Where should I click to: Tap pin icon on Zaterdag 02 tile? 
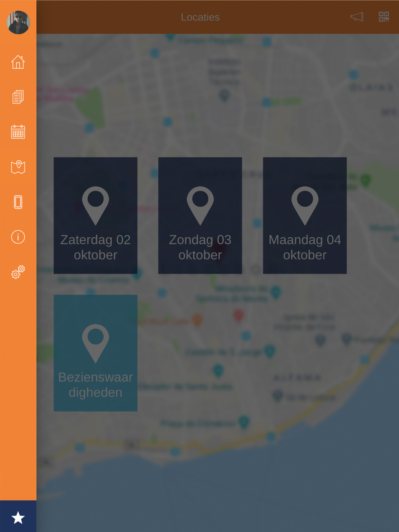coord(95,205)
